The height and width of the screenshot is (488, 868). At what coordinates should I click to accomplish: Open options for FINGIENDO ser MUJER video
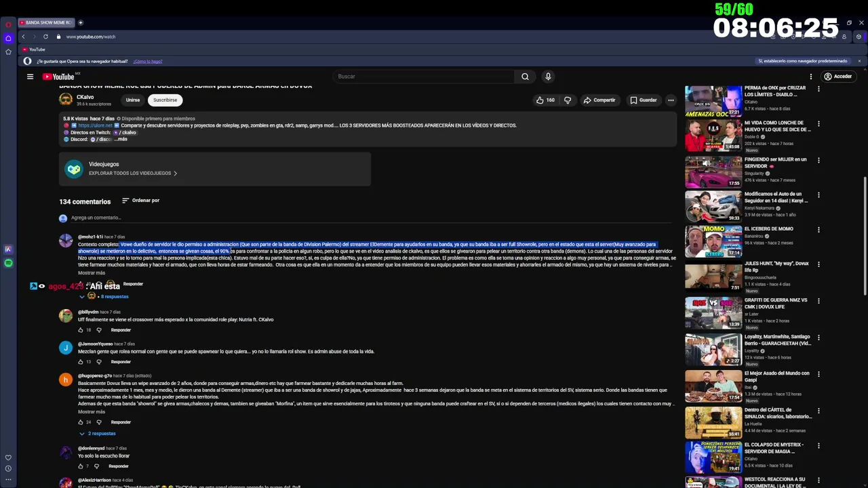coord(818,161)
